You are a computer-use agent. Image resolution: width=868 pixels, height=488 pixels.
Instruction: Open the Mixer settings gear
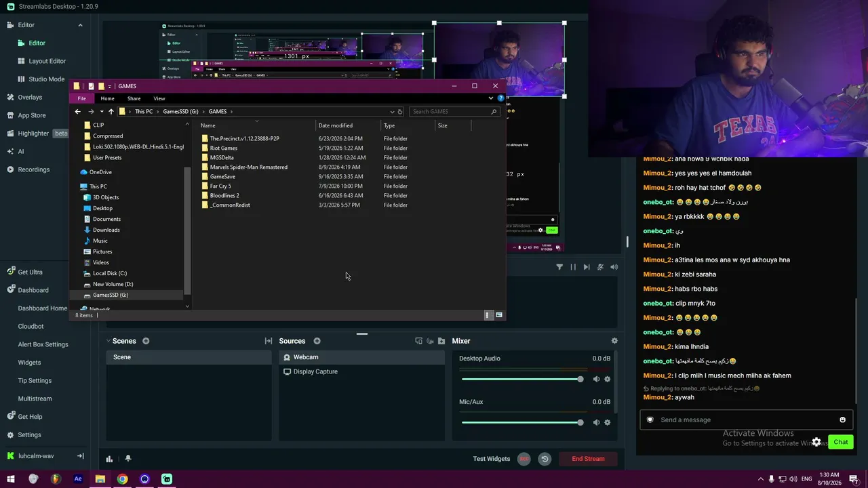click(614, 341)
